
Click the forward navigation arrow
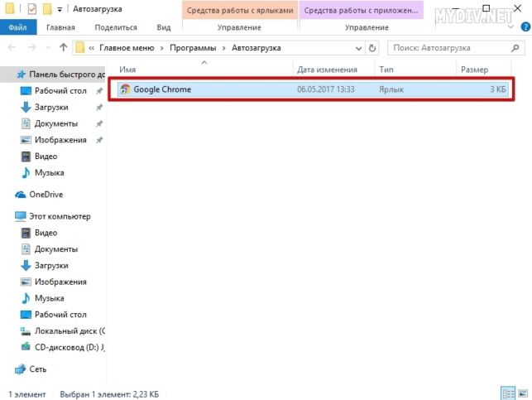pyautogui.click(x=32, y=47)
